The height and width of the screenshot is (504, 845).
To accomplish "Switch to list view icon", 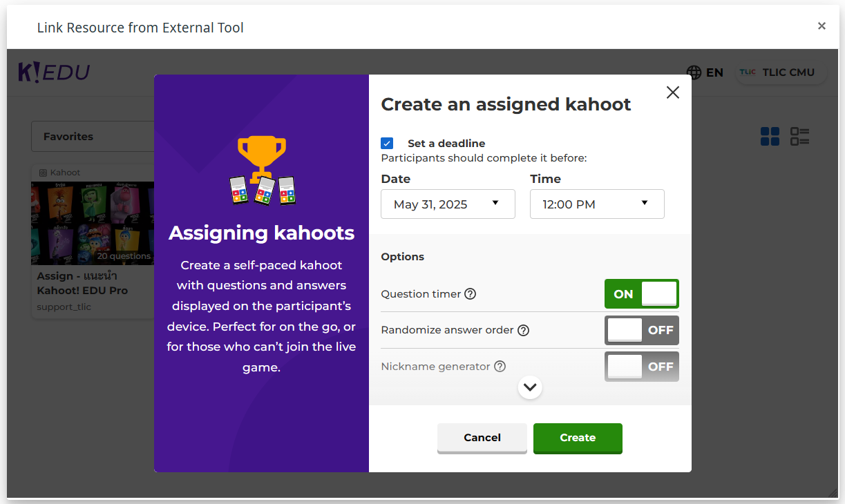I will click(799, 137).
